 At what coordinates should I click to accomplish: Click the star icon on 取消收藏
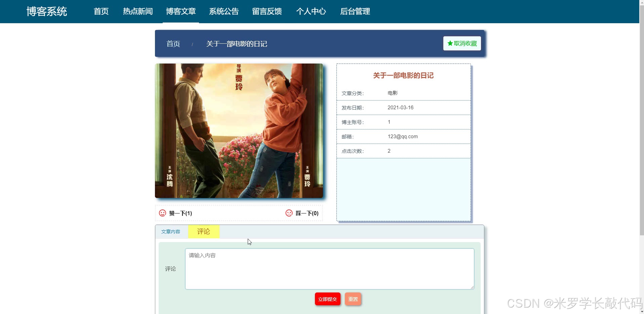click(x=450, y=43)
